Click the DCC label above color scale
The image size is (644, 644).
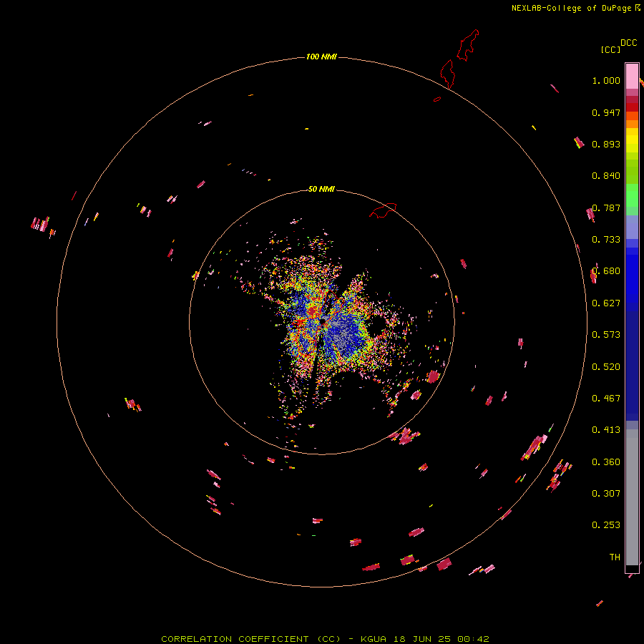click(x=629, y=43)
